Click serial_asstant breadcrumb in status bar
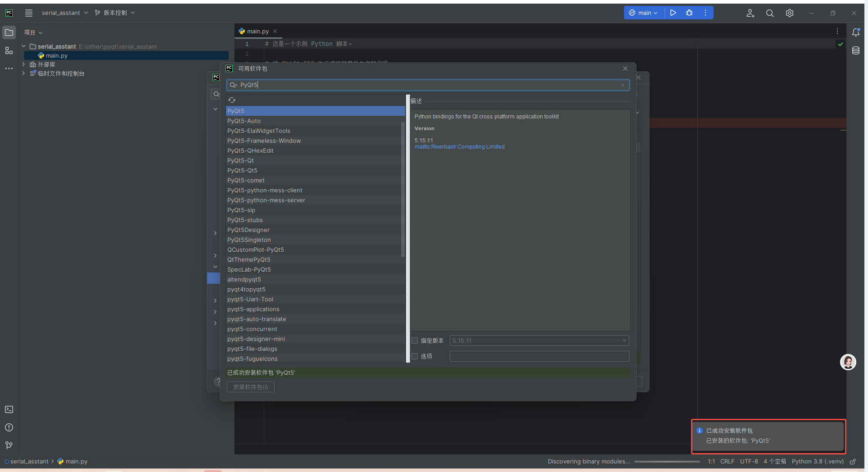The width and height of the screenshot is (868, 472). click(27, 462)
